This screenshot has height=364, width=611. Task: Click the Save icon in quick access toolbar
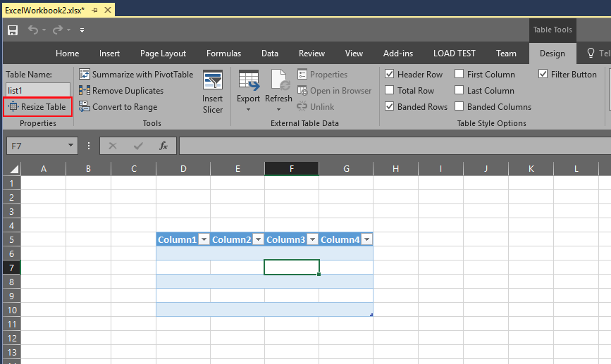13,30
